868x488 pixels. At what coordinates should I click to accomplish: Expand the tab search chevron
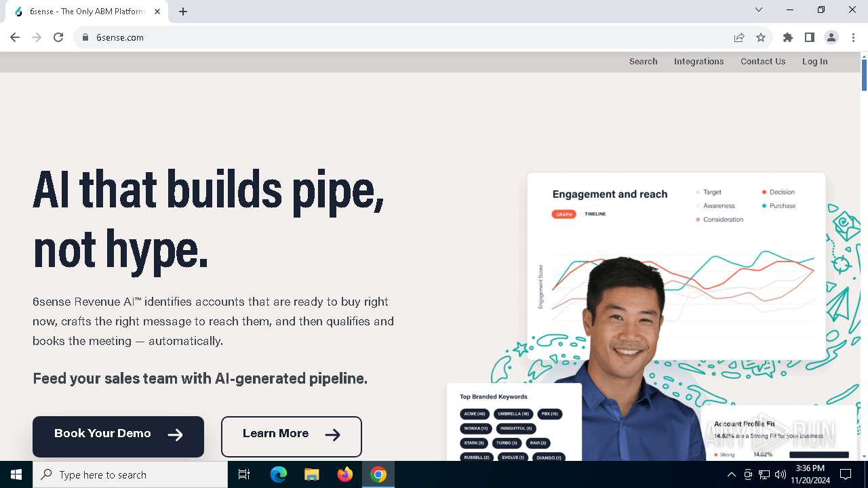(759, 9)
